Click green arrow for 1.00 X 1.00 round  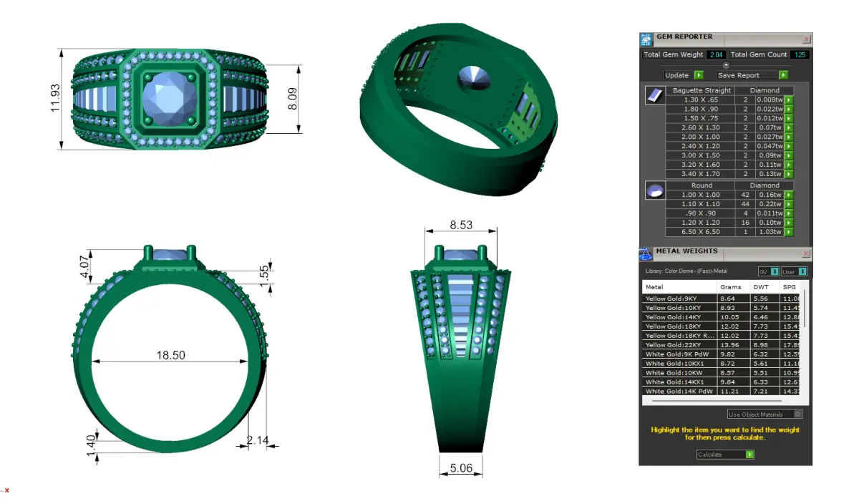point(790,195)
